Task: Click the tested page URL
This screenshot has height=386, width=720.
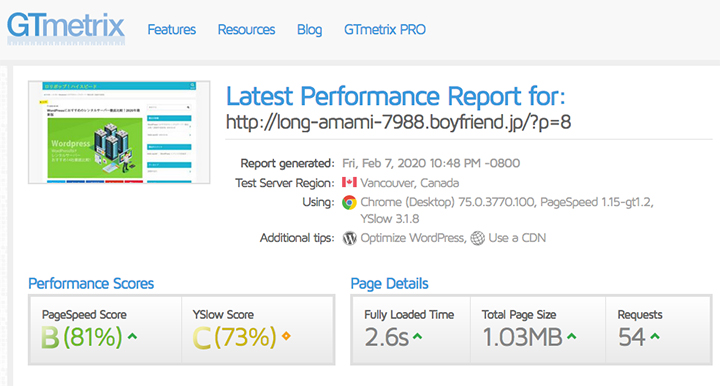Action: coord(398,122)
